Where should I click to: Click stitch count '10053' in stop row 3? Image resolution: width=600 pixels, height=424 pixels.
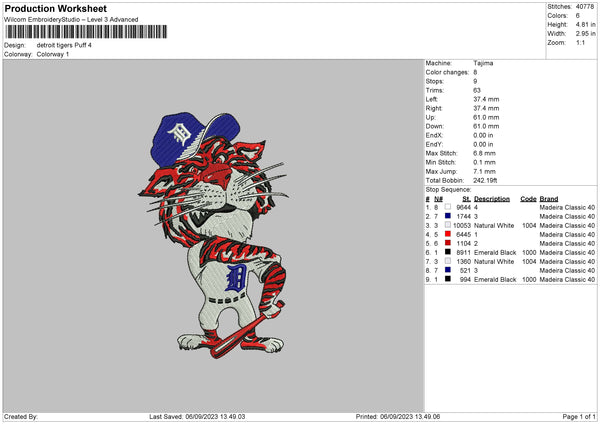pyautogui.click(x=462, y=225)
